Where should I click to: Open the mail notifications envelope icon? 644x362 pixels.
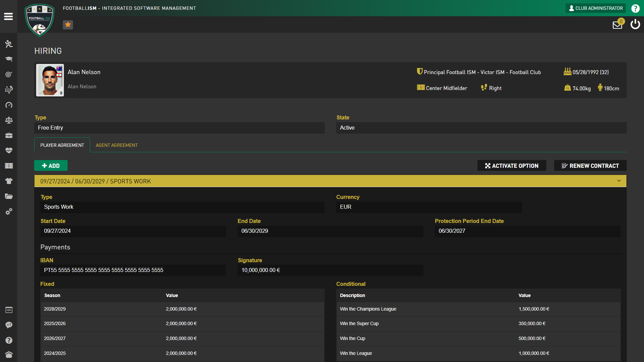point(618,24)
